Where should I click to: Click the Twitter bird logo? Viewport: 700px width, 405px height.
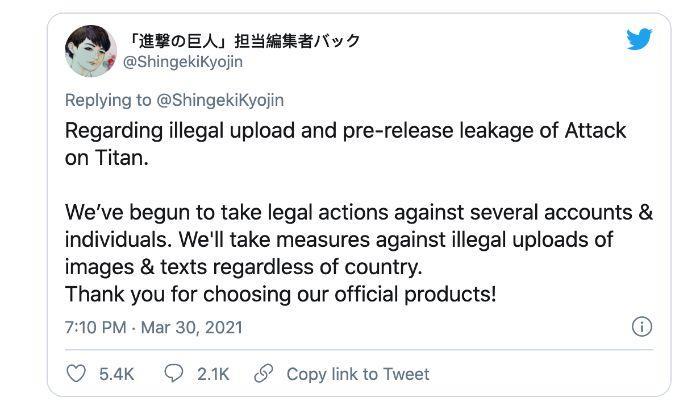pos(640,39)
